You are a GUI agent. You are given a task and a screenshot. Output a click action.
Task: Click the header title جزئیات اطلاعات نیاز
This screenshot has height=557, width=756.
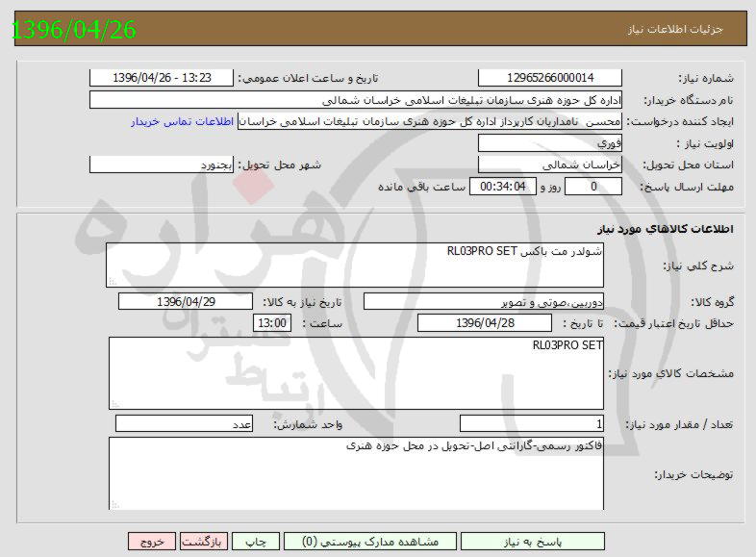[x=675, y=30]
